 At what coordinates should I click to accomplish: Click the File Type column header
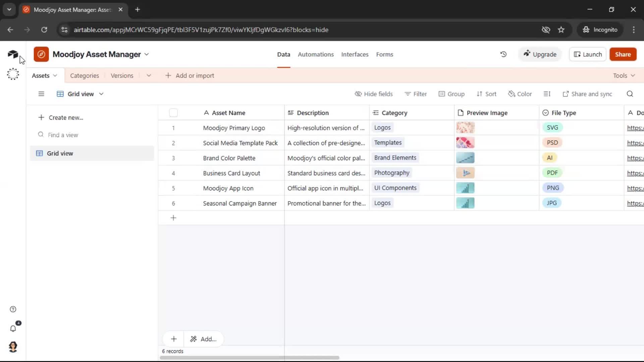click(x=582, y=113)
